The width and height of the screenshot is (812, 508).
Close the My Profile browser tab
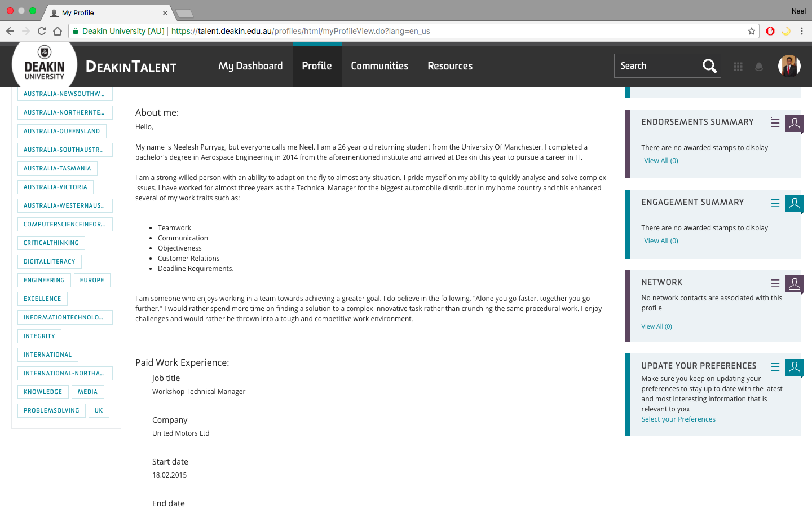[165, 12]
